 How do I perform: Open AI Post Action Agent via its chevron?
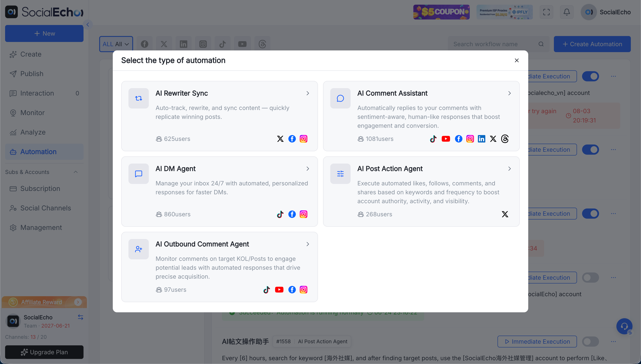pyautogui.click(x=509, y=169)
